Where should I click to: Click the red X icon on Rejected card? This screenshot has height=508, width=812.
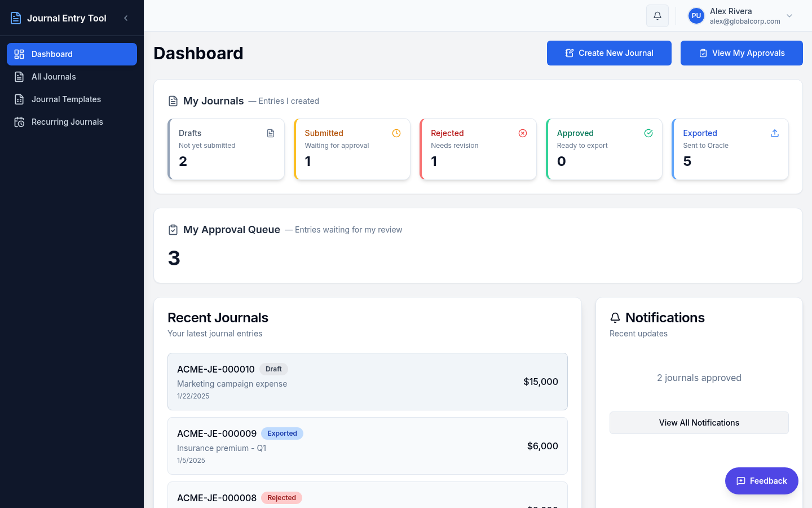coord(522,133)
